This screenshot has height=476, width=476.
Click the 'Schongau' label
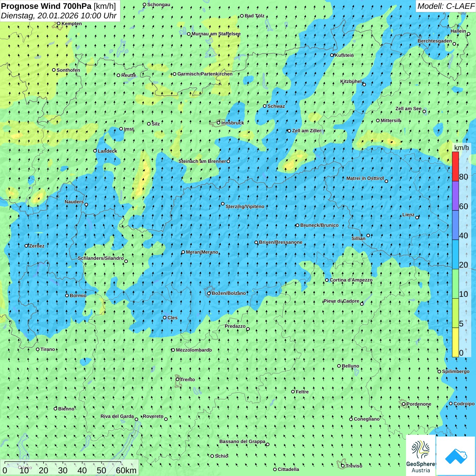tap(159, 4)
